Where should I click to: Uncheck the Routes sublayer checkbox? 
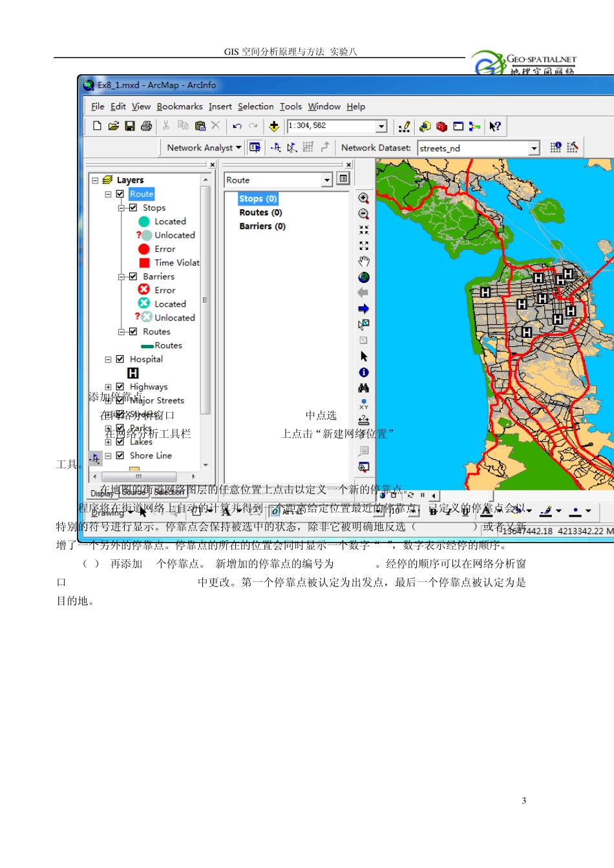(133, 331)
